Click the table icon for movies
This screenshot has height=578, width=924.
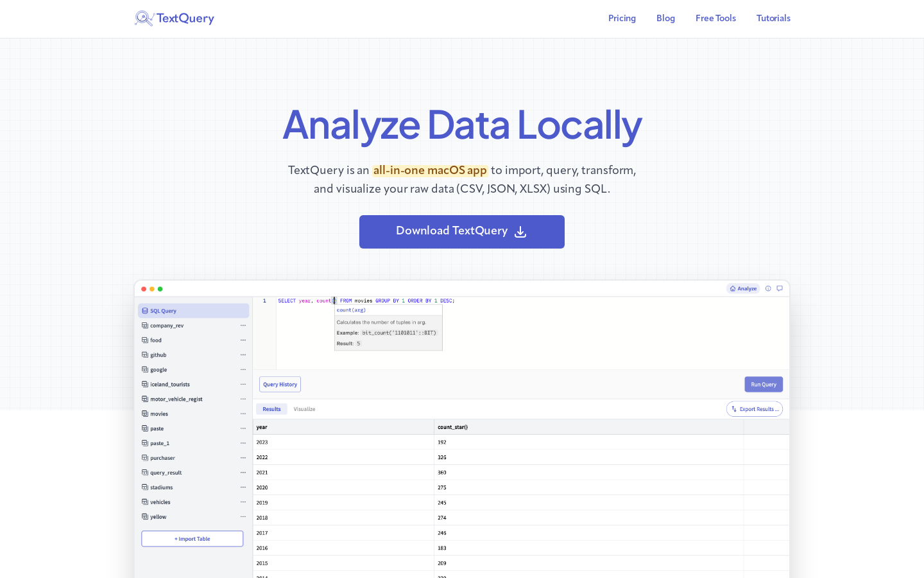coord(145,414)
